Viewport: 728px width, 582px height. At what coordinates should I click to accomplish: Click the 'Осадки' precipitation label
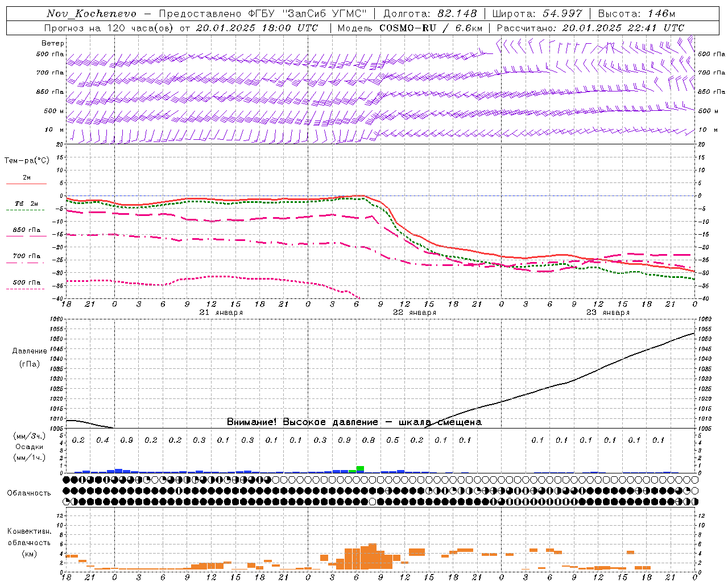point(30,447)
